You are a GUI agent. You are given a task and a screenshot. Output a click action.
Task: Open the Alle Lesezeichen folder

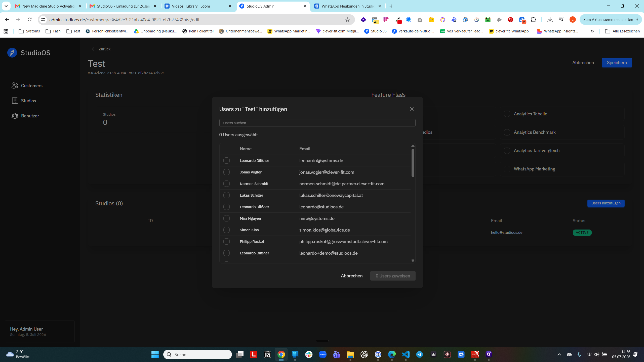[622, 31]
